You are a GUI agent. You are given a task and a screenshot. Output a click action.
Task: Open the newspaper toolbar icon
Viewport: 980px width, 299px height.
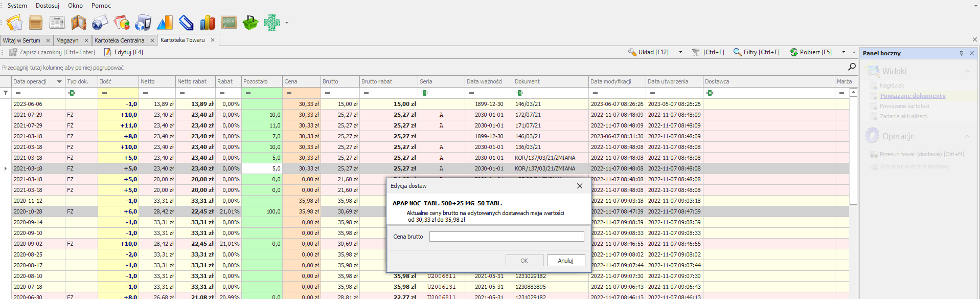point(57,23)
